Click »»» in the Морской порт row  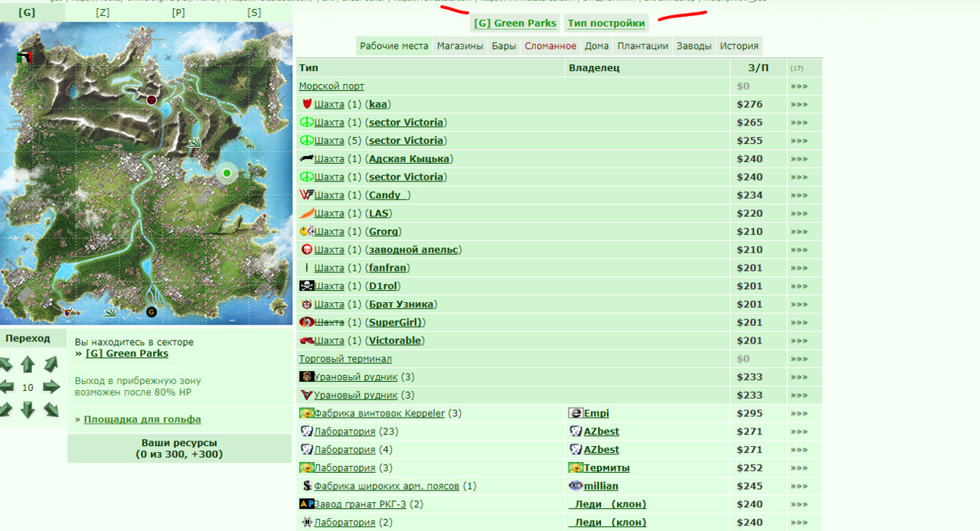pos(799,86)
